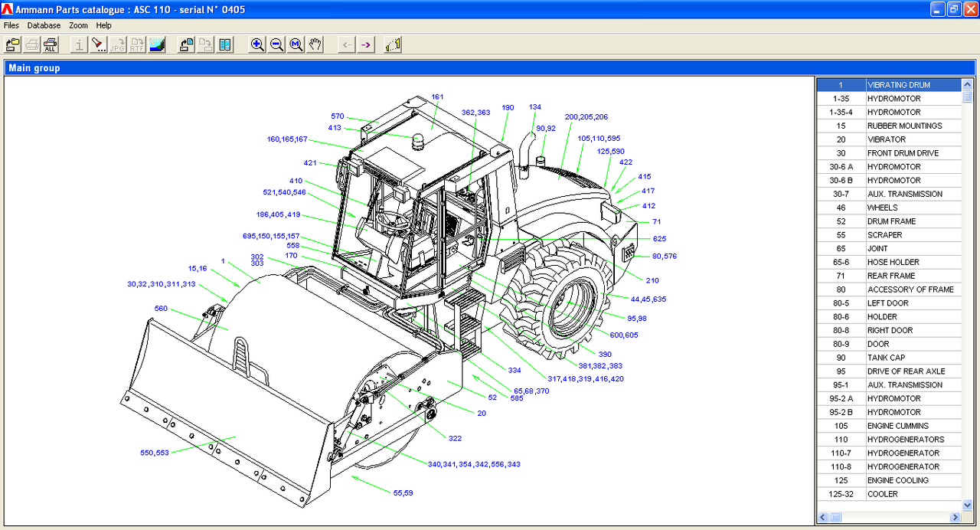Select the RUBBER MOUNTINGS row
The image size is (980, 530).
pyautogui.click(x=889, y=126)
